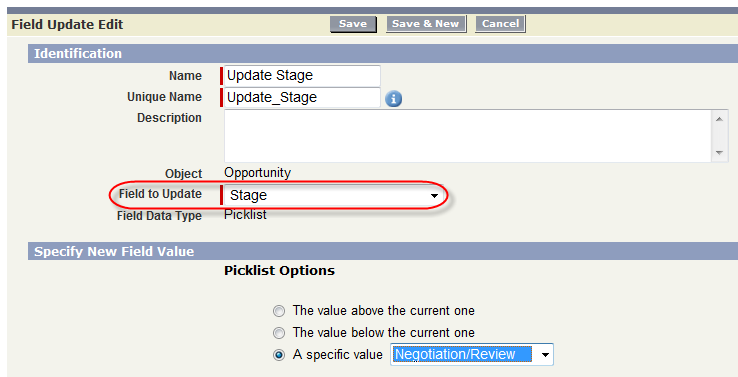738x377 pixels.
Task: Select the 'A specific value' radio button
Action: tap(279, 355)
